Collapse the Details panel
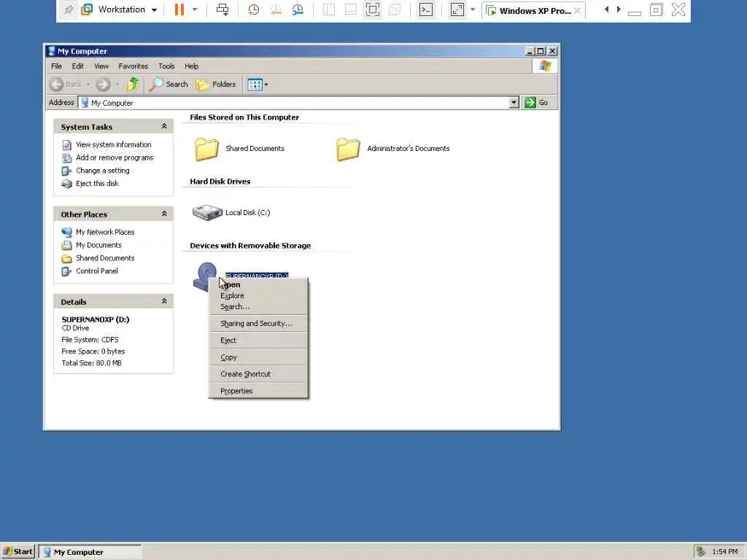The width and height of the screenshot is (747, 560). 164,301
